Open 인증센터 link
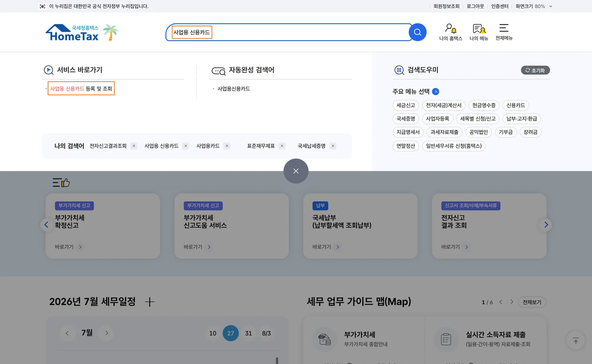The image size is (592, 364). [x=500, y=6]
